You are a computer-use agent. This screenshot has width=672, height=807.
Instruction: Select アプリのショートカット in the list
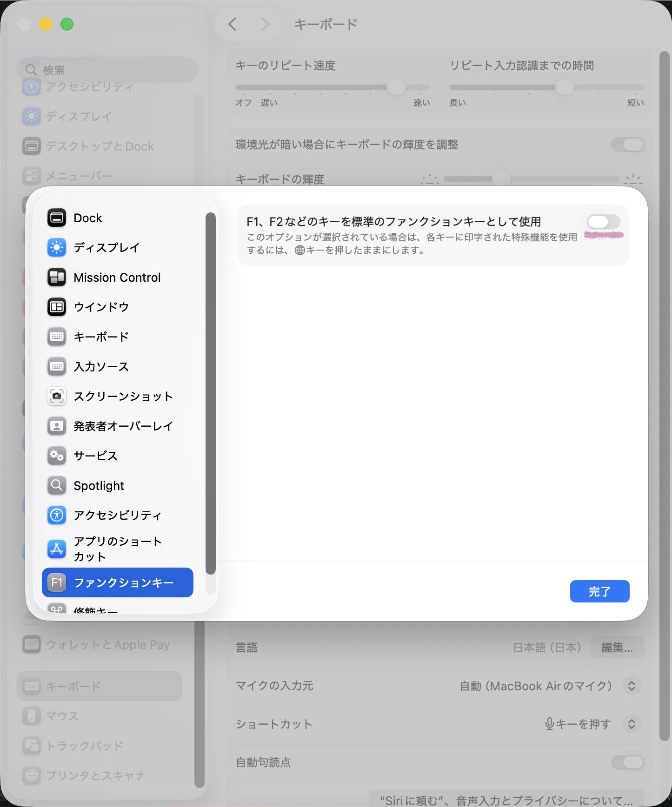118,549
